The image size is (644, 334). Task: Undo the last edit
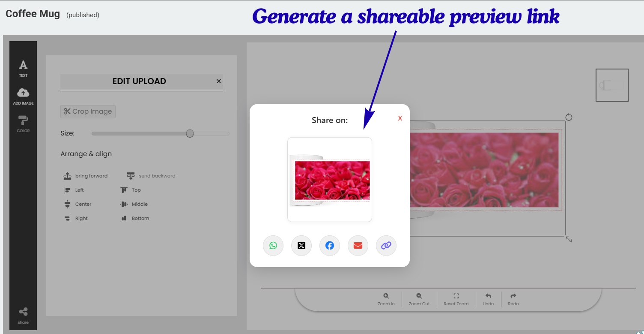[x=488, y=299]
